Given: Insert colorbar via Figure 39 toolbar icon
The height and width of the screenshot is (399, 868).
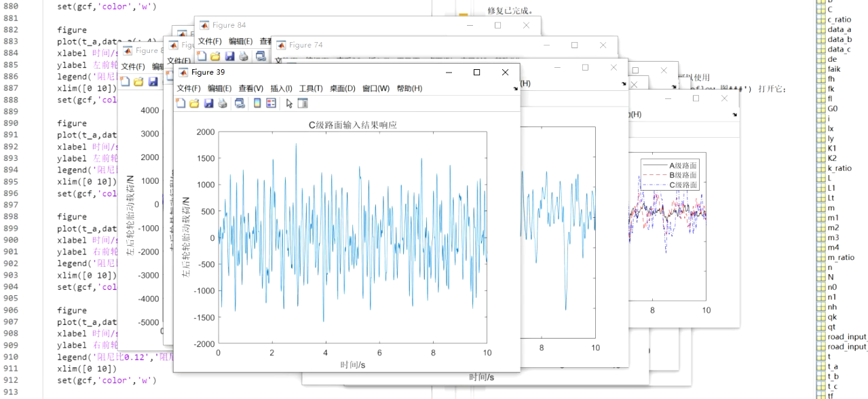Looking at the screenshot, I should tap(257, 103).
